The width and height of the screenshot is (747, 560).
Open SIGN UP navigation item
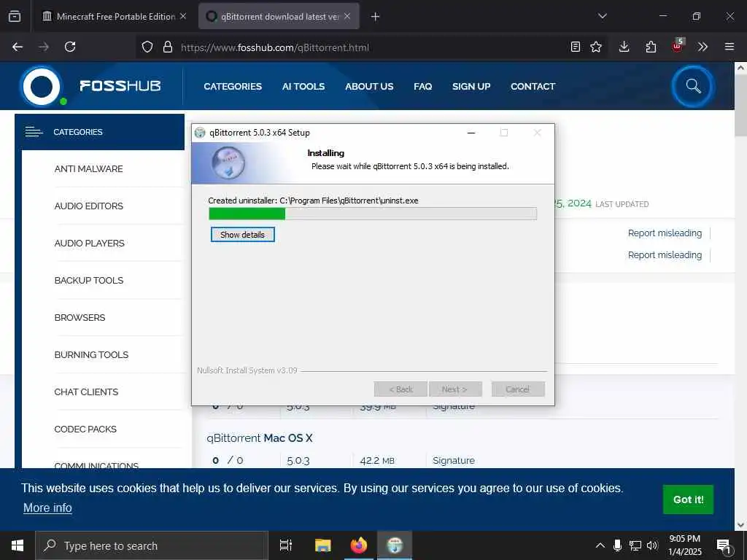[x=471, y=87]
